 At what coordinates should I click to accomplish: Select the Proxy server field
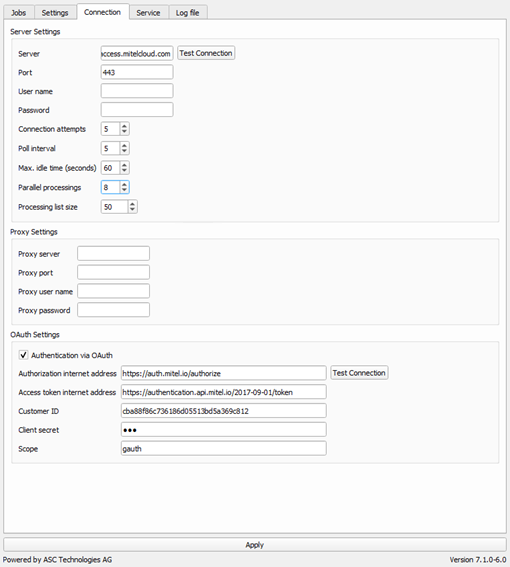coord(113,253)
